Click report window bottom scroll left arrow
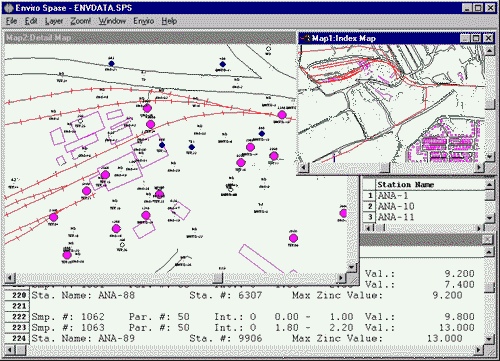Image resolution: width=500 pixels, height=361 pixels. (x=10, y=350)
